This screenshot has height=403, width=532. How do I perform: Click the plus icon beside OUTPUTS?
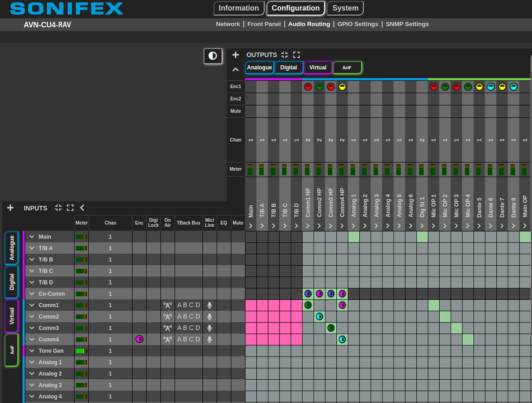click(236, 55)
